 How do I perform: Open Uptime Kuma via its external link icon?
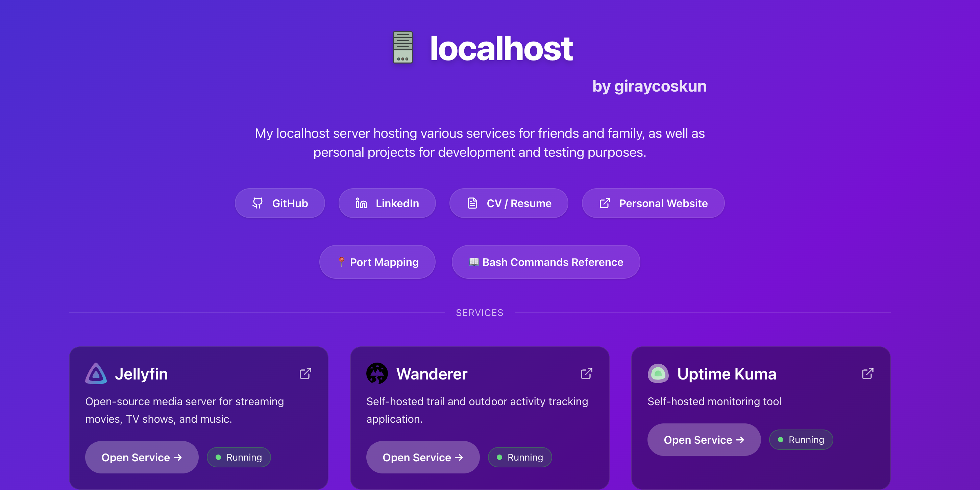[867, 374]
